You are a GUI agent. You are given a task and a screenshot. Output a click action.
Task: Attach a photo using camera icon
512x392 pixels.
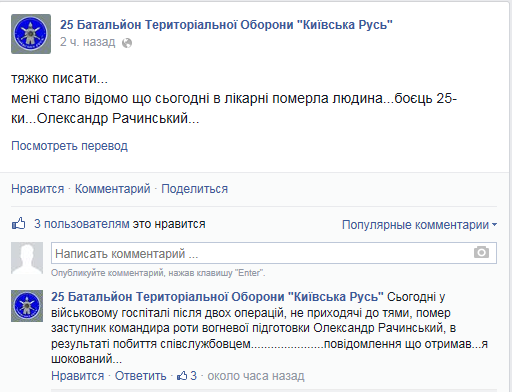click(481, 252)
